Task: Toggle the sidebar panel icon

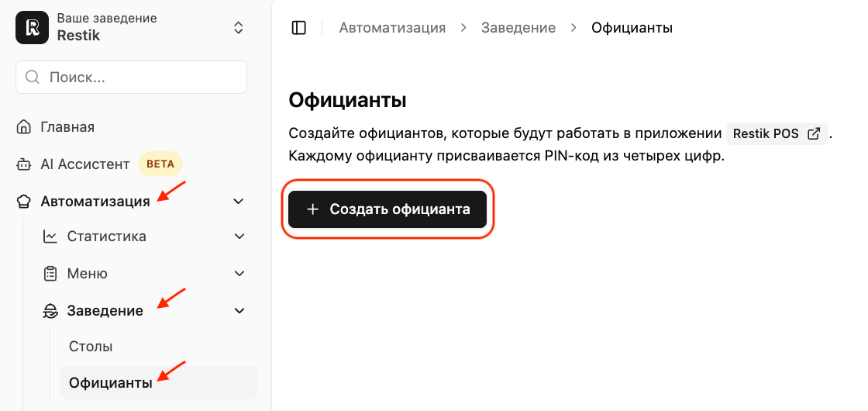Action: [x=299, y=28]
